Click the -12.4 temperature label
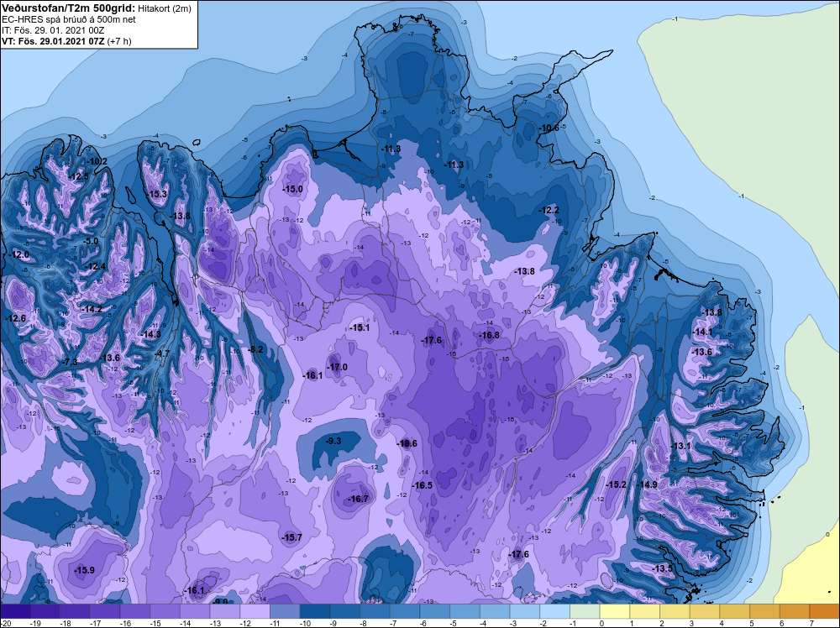The height and width of the screenshot is (628, 840). click(x=96, y=267)
